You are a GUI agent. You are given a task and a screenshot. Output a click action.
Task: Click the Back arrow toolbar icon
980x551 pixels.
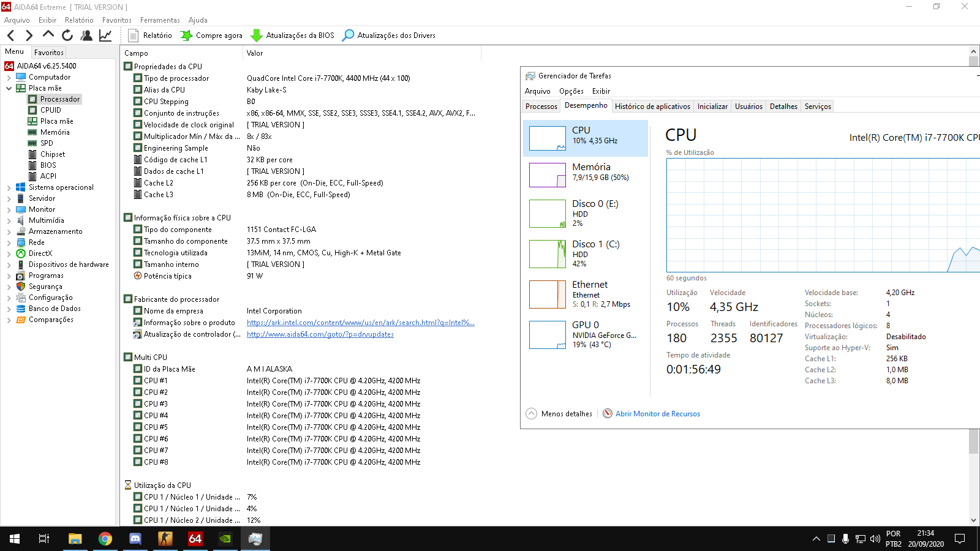pos(10,36)
